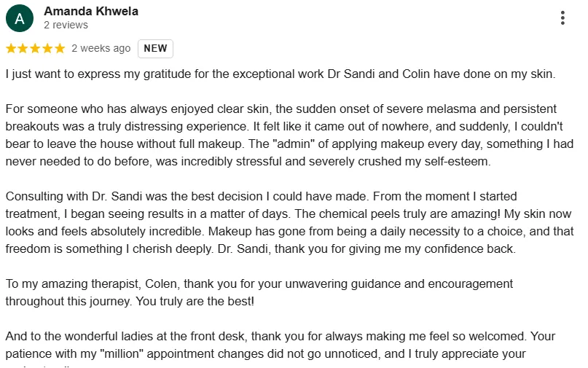Select the fifth yellow rating star
This screenshot has height=368, width=588.
[60, 48]
